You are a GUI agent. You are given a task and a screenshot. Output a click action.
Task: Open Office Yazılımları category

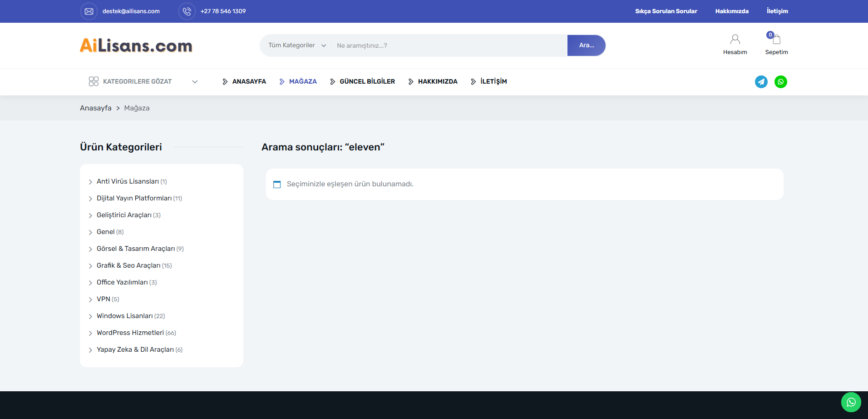point(122,282)
